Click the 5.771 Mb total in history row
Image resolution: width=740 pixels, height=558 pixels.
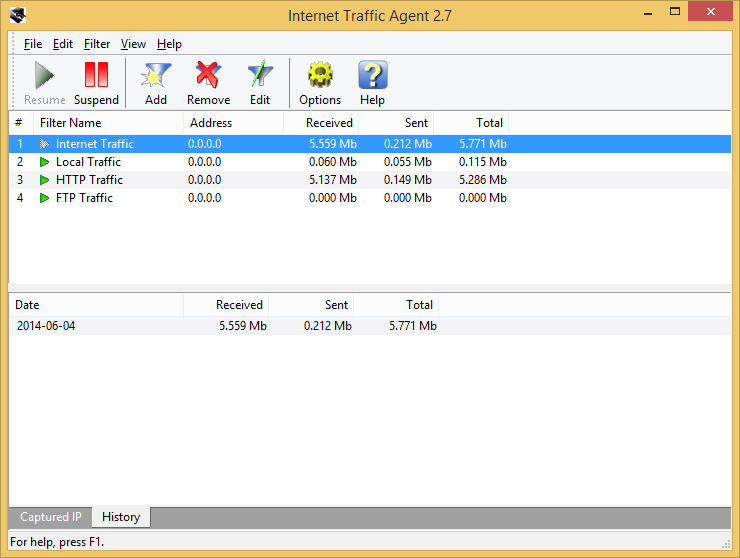[413, 326]
